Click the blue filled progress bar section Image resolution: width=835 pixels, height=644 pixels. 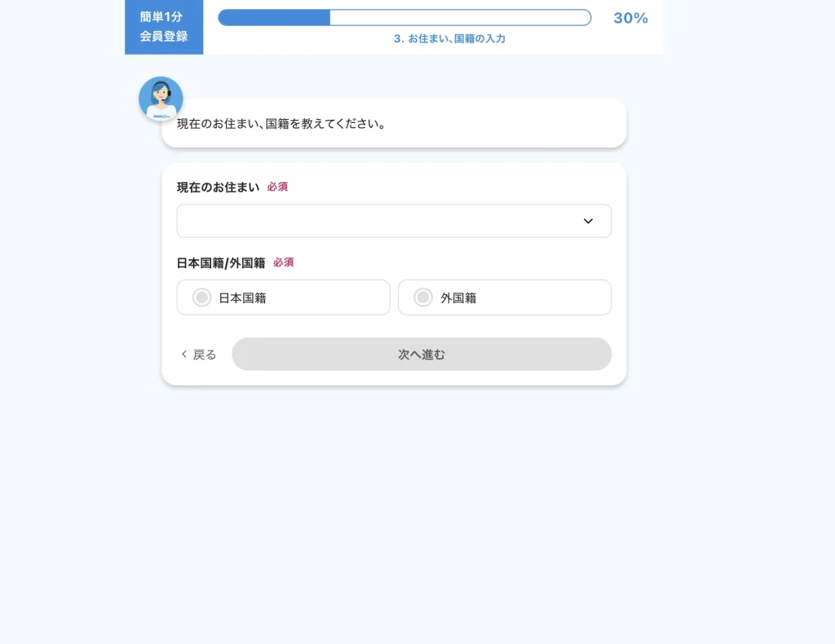(274, 18)
